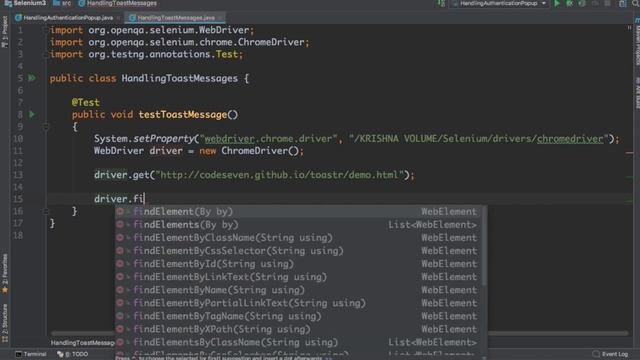The width and height of the screenshot is (640, 360).
Task: Select findElement(By by) suggestion
Action: coord(299,211)
